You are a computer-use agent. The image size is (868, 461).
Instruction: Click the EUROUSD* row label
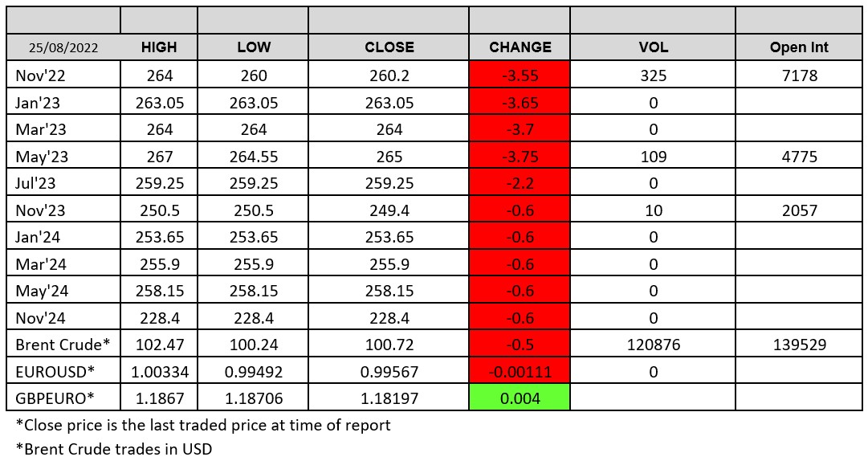point(54,371)
